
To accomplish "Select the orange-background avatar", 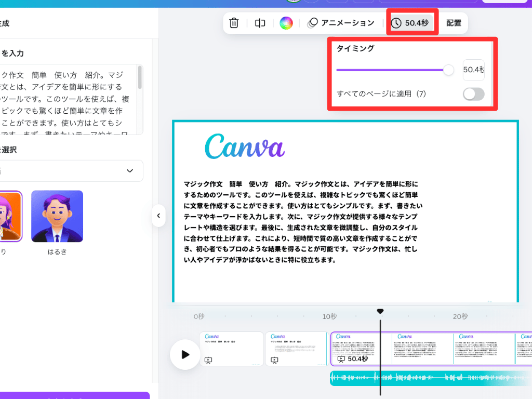I will pos(10,216).
